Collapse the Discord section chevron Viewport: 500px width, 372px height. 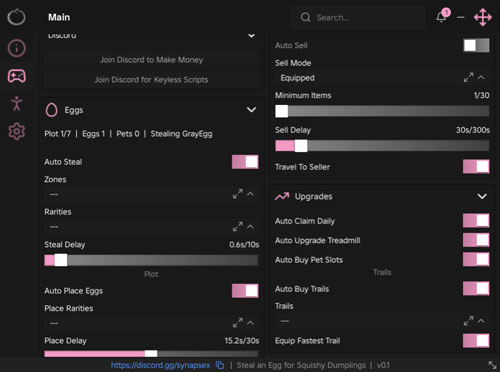click(x=252, y=35)
